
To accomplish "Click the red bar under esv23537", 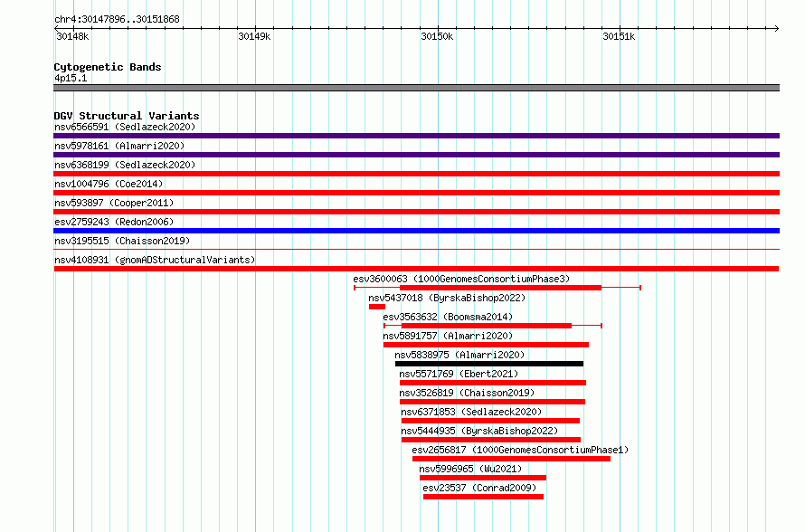I will (x=484, y=497).
